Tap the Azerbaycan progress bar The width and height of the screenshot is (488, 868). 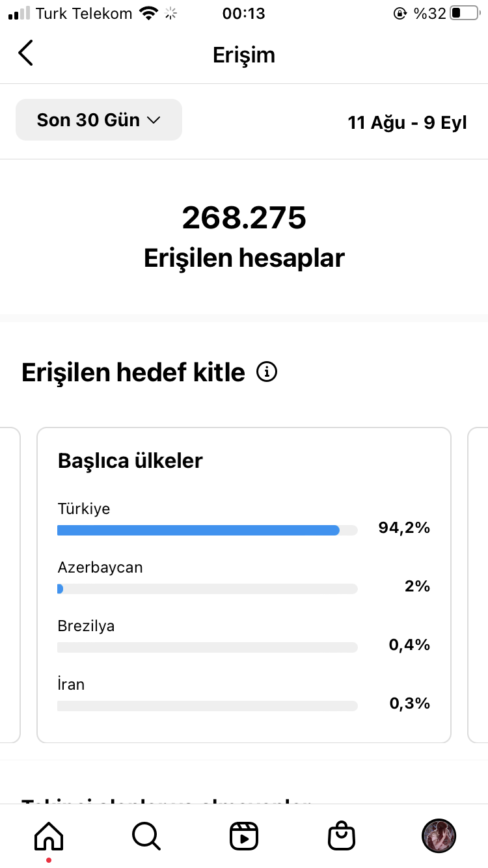pyautogui.click(x=208, y=589)
